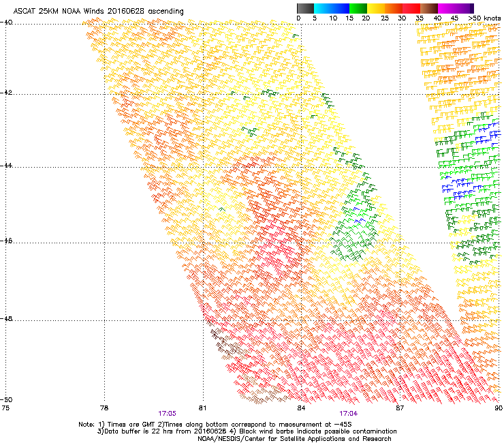Viewport: 504px width, 443px height.
Task: Click the note 'Times are GMT' line
Action: [215, 425]
